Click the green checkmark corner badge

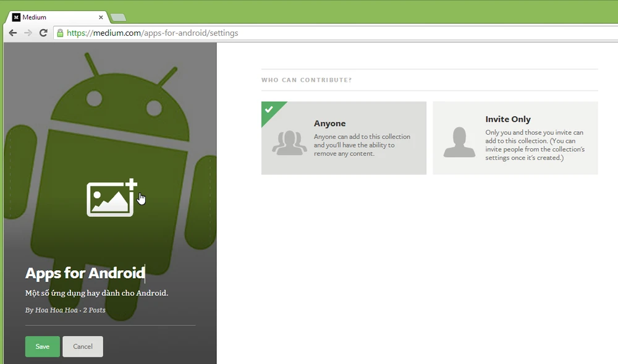pyautogui.click(x=269, y=110)
